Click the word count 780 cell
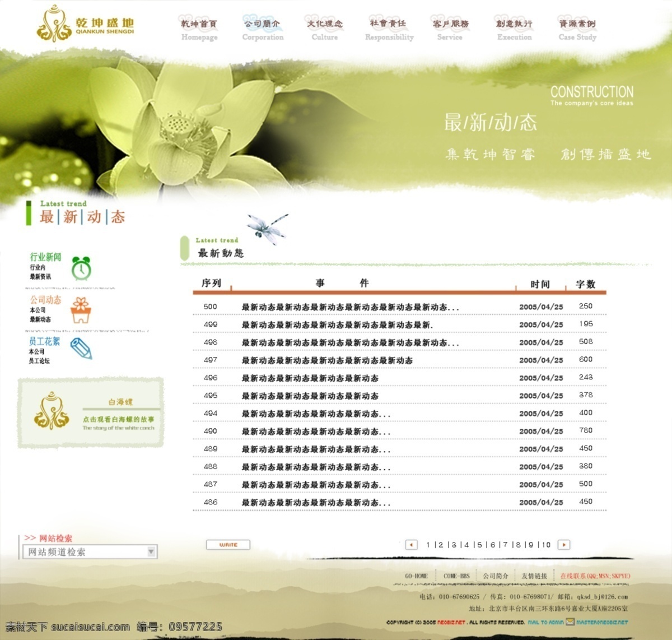This screenshot has width=672, height=640. tap(586, 430)
